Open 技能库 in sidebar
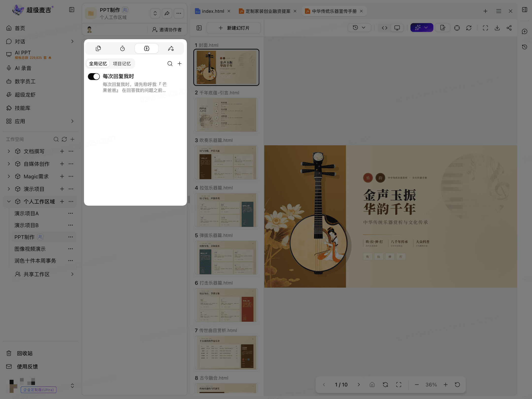Screen dimensions: 532x399 pos(22,108)
